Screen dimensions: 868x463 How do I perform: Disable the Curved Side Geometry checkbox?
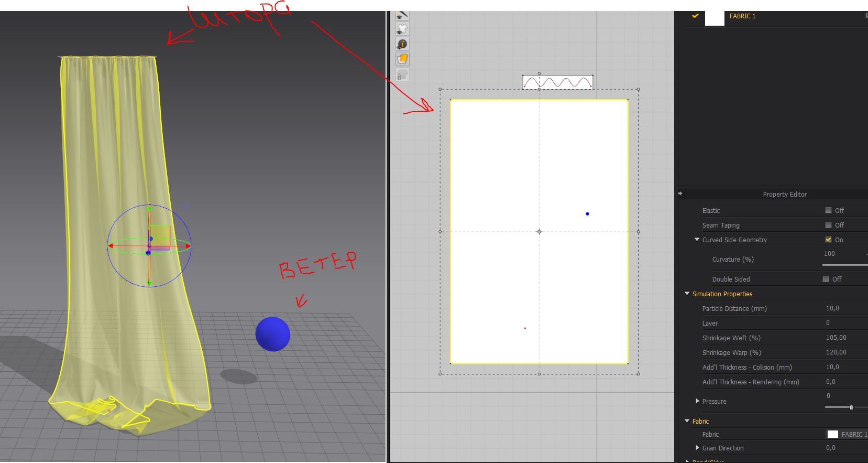828,240
